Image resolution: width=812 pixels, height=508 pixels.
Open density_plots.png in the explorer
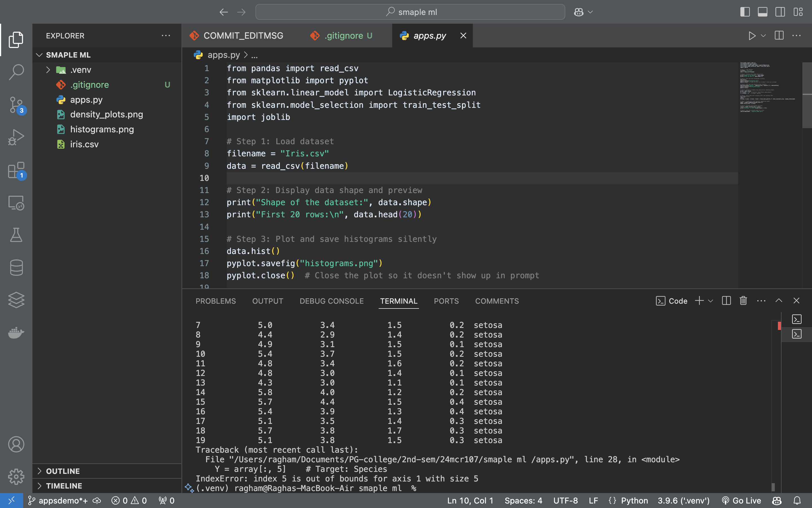(107, 115)
